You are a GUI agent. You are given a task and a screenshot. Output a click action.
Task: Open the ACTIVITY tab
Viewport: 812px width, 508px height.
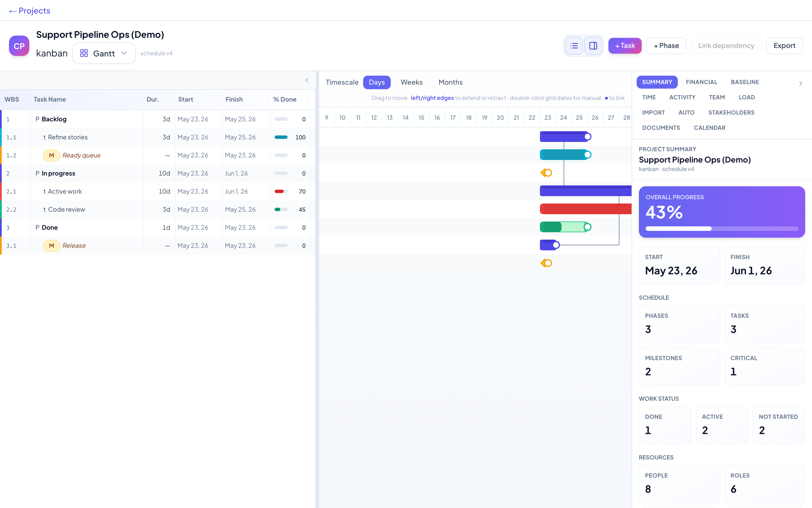click(682, 97)
